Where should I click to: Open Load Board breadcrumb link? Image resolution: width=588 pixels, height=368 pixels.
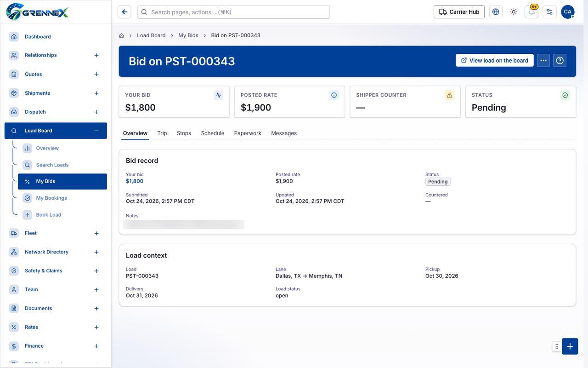[151, 35]
